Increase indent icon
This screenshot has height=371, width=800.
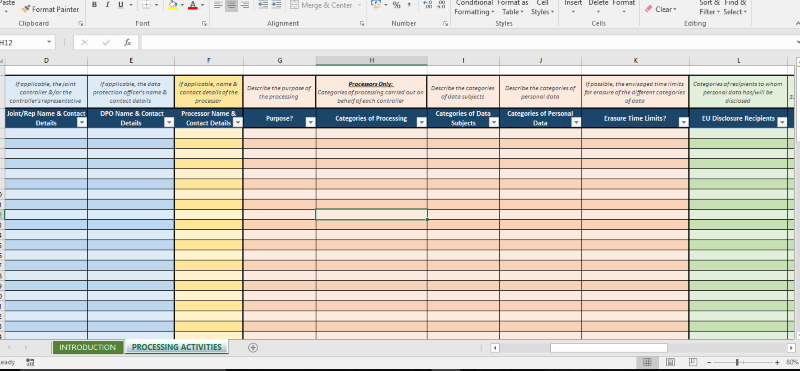click(x=276, y=5)
